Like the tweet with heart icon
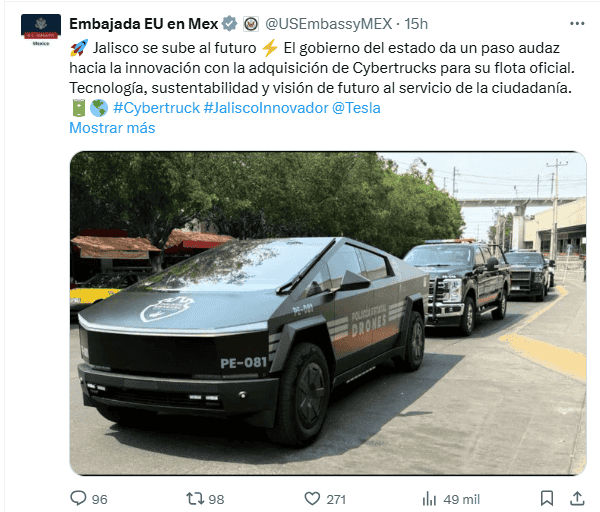600x512 pixels. 312,499
